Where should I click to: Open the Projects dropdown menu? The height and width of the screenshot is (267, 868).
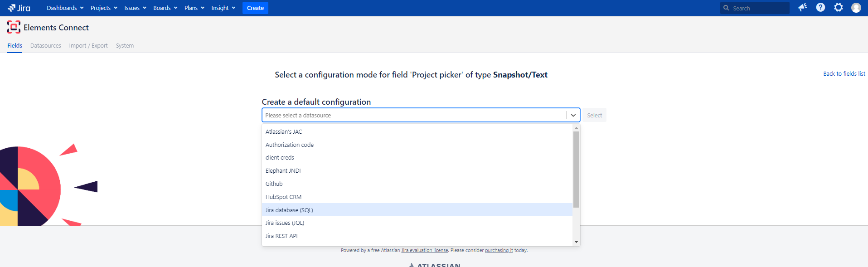click(x=104, y=8)
